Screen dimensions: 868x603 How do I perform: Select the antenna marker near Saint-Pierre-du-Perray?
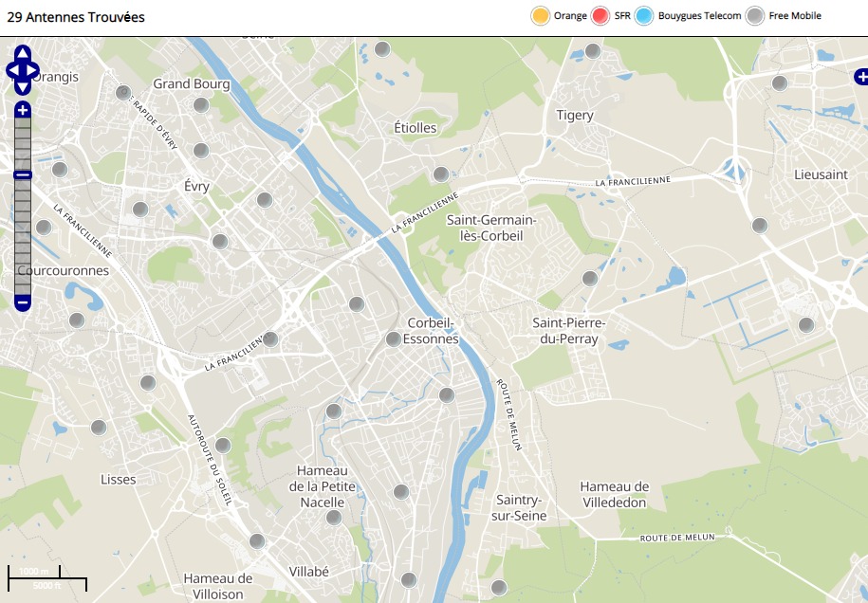tap(590, 279)
